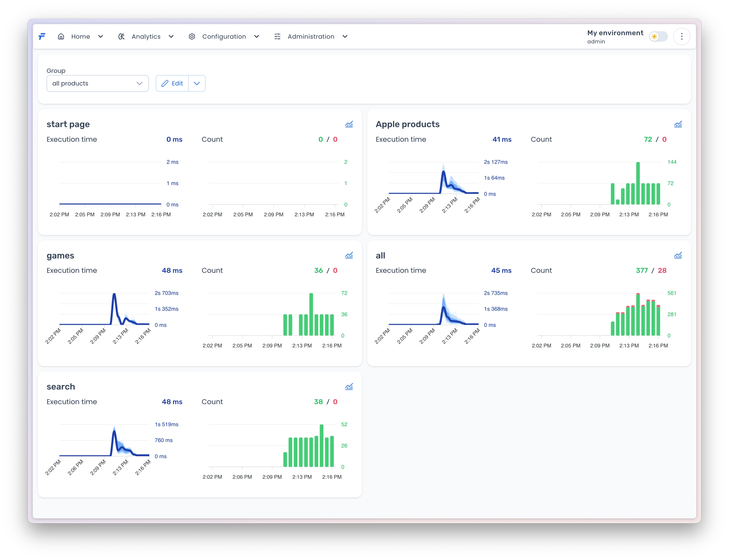
Task: Open chart details for Apple products
Action: (x=677, y=125)
